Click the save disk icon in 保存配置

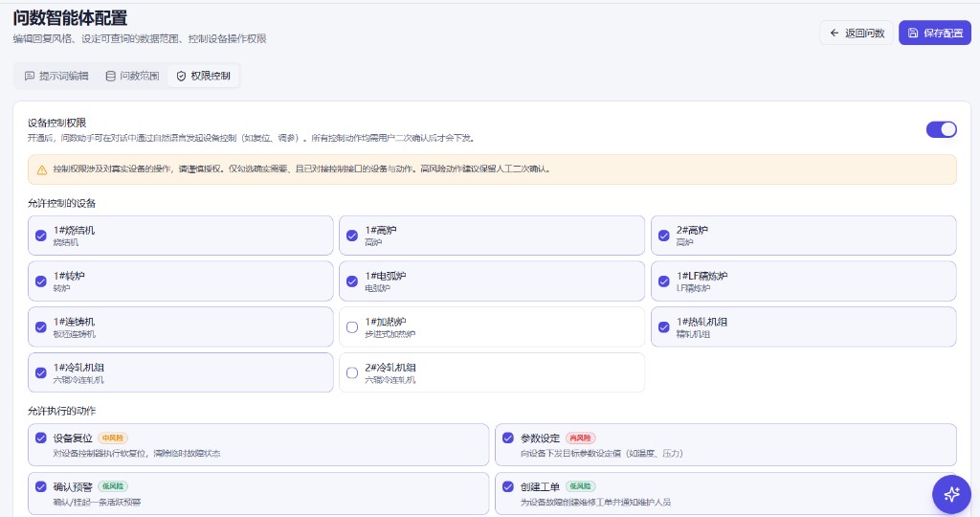click(x=913, y=34)
